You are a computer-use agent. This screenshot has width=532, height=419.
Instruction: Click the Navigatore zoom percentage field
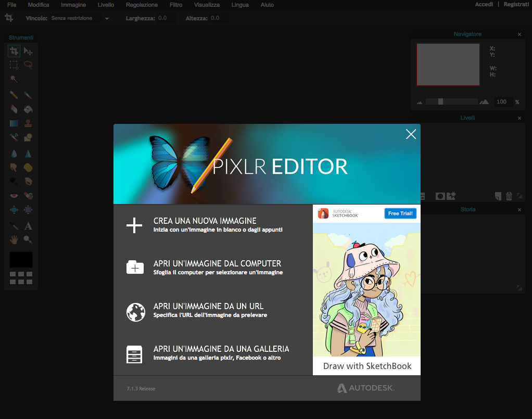[502, 102]
